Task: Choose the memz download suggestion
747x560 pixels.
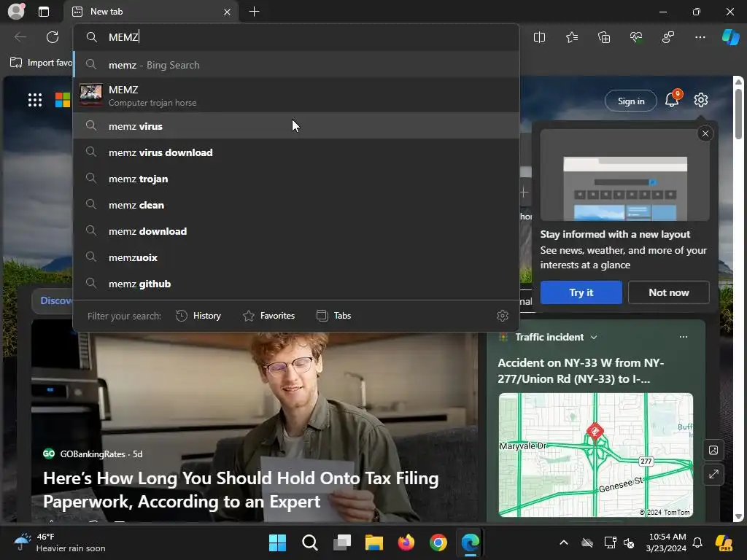Action: pos(296,231)
